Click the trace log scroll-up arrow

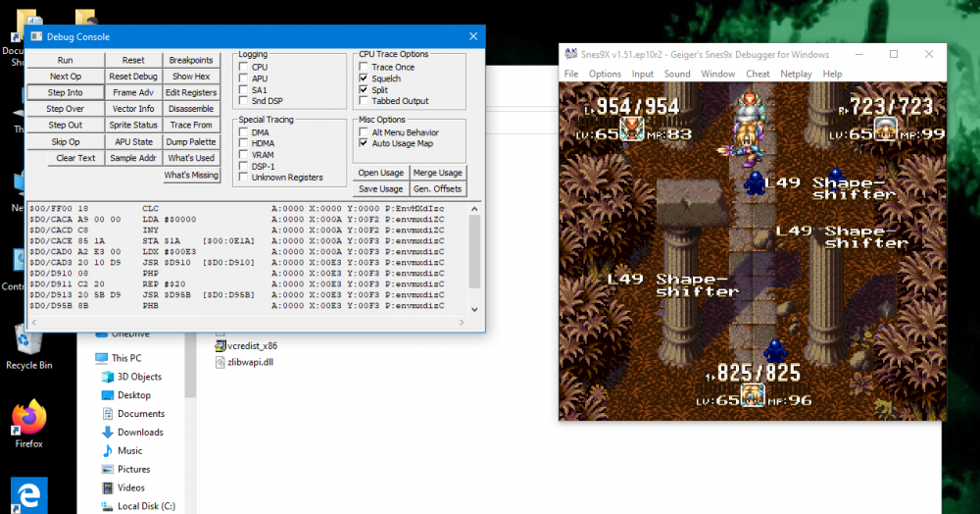pyautogui.click(x=474, y=209)
